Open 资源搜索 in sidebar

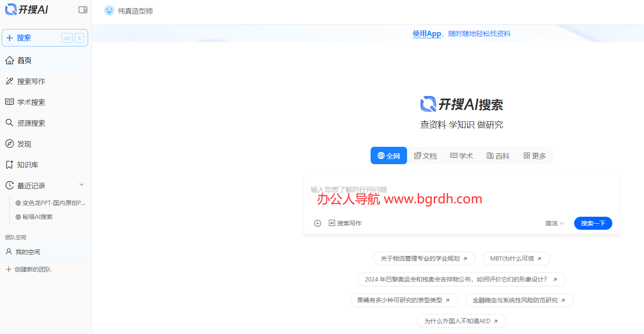coord(46,123)
